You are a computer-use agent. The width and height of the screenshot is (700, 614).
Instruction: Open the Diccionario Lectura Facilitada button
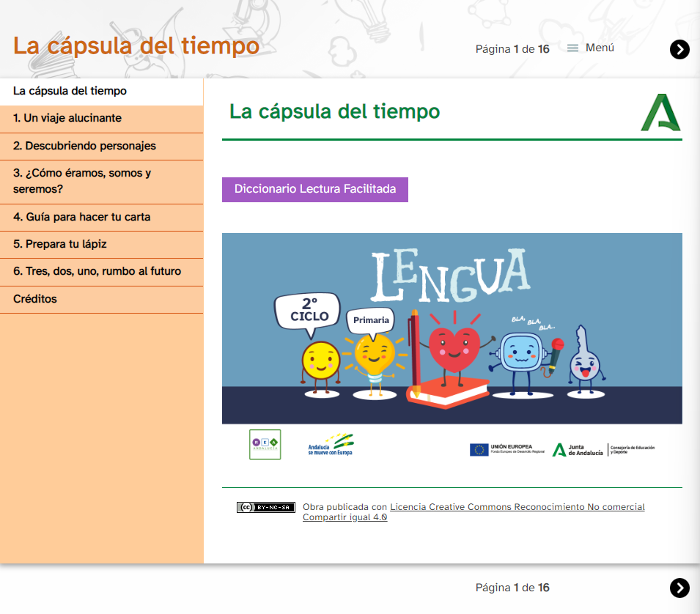pyautogui.click(x=315, y=190)
